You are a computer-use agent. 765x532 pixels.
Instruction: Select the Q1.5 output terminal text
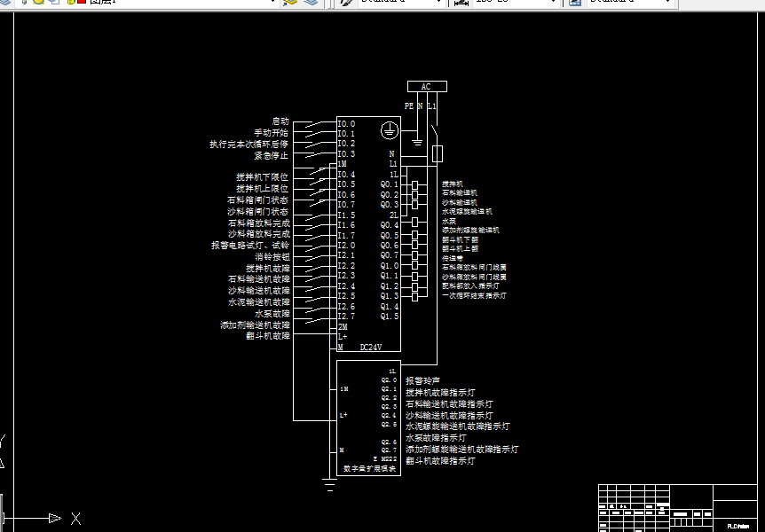click(x=390, y=316)
